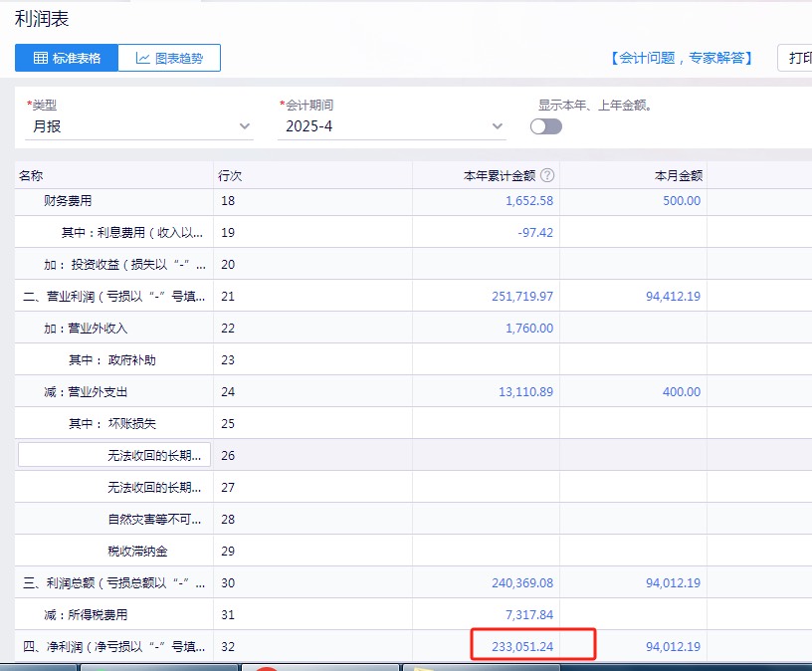
Task: Click the 94,012.19 monthly amount in row 30
Action: (674, 583)
